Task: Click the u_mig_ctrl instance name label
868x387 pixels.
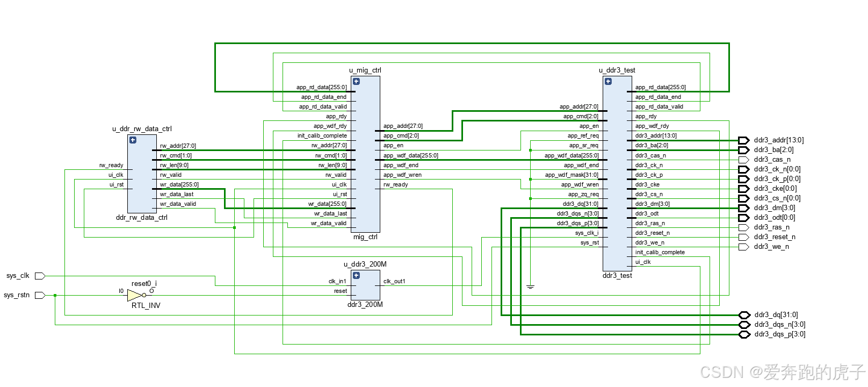Action: point(365,70)
